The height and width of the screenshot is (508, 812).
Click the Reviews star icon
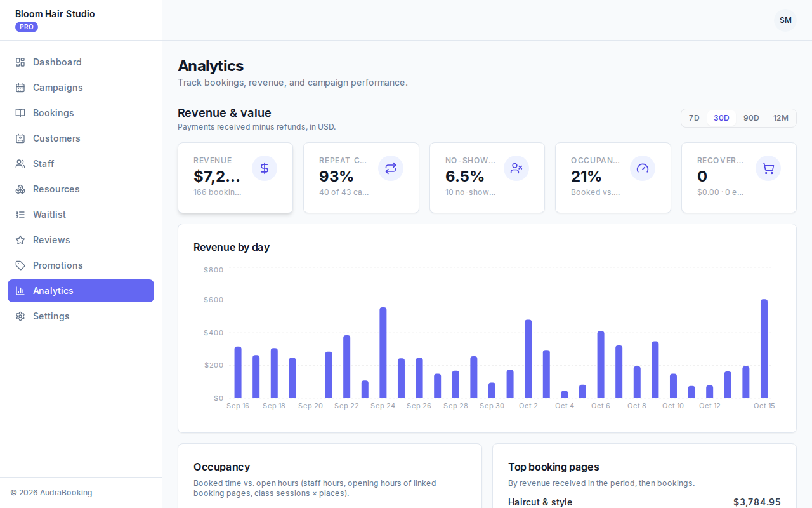(20, 240)
